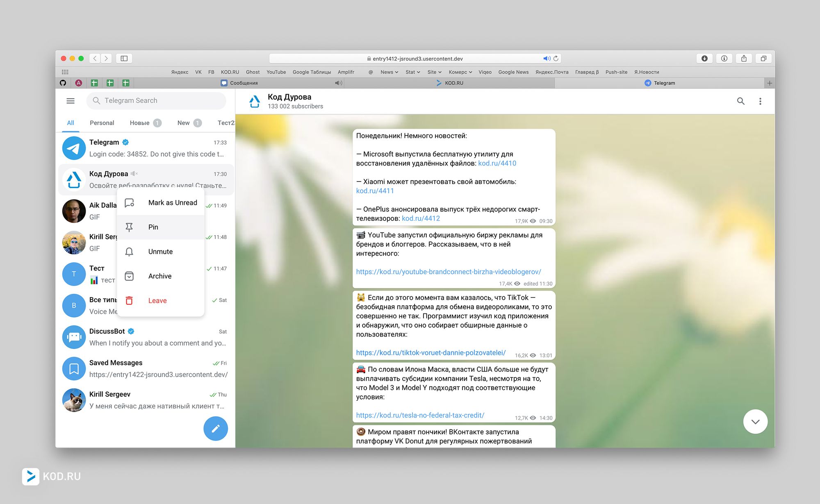820x504 pixels.
Task: Mute audio via address bar speaker icon
Action: click(x=547, y=59)
